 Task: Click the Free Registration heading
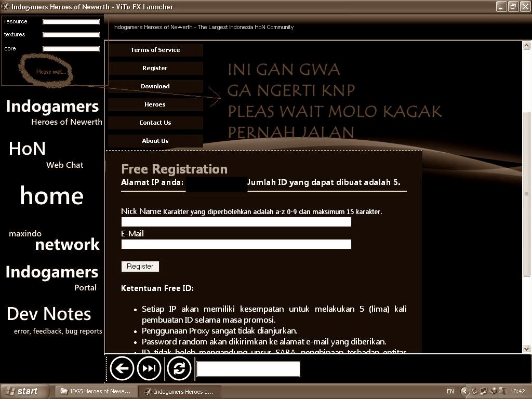175,169
